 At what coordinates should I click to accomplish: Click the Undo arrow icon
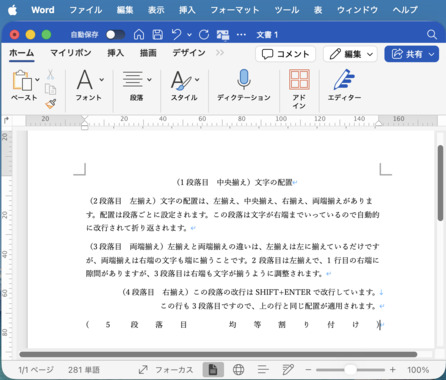click(177, 34)
